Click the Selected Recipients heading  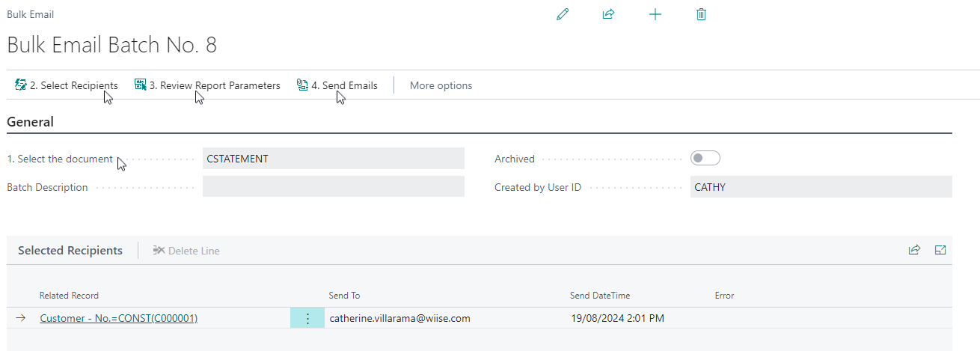(x=70, y=251)
